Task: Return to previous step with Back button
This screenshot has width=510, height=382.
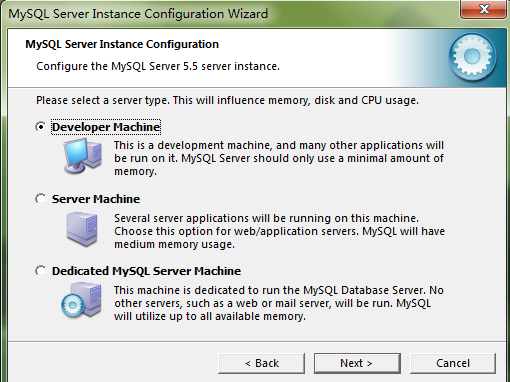Action: 261,363
